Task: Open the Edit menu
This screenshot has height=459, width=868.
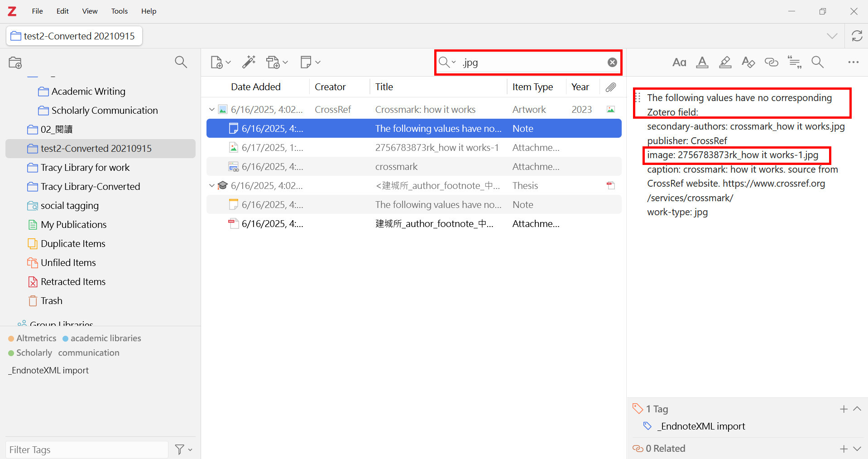Action: (x=62, y=11)
